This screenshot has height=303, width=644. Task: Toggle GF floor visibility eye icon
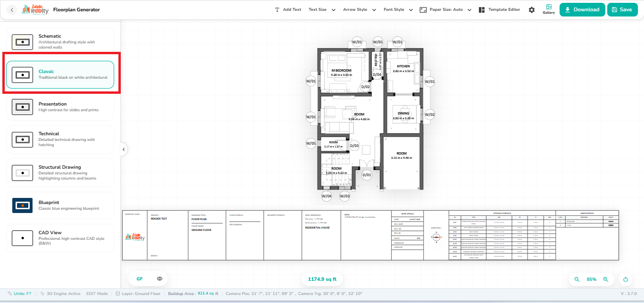click(159, 279)
